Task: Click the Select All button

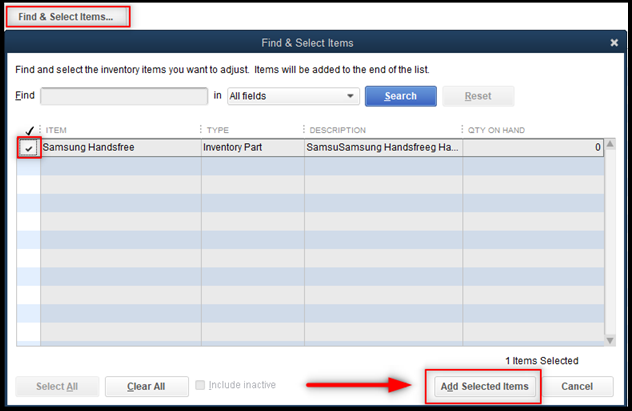Action: tap(57, 386)
